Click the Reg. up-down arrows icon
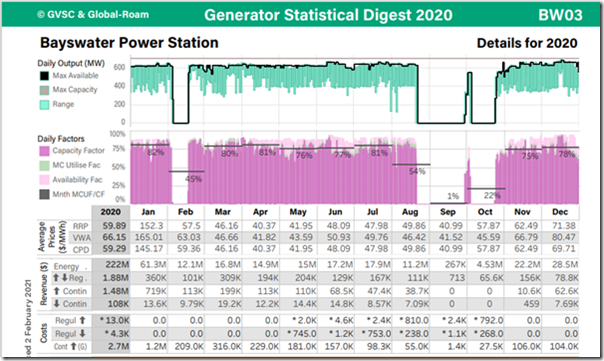This screenshot has height=361, width=604. 60,277
